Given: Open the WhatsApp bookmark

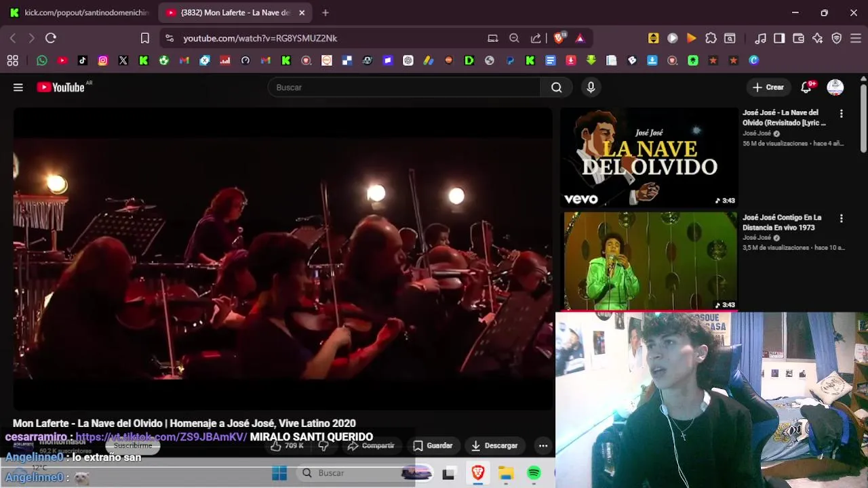Looking at the screenshot, I should (x=42, y=60).
